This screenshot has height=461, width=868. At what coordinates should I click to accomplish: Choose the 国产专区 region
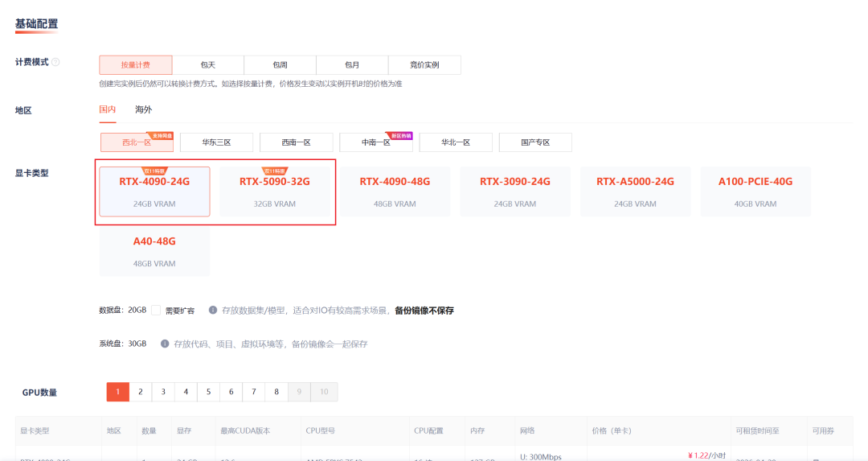535,142
